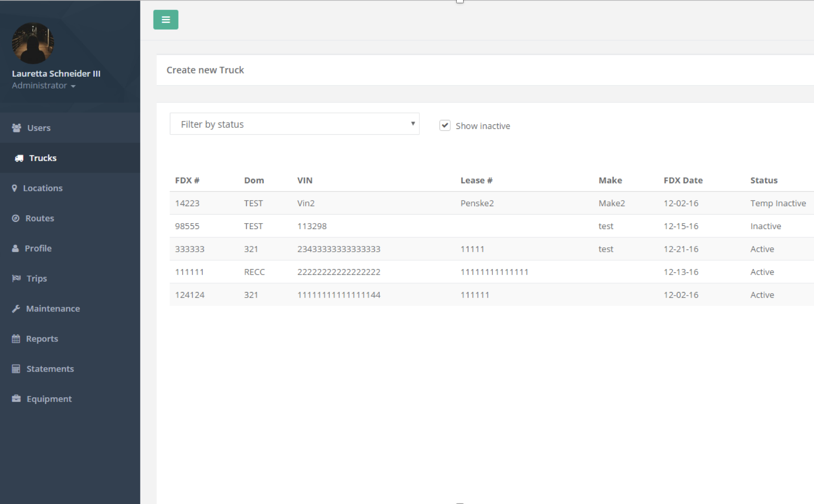Select the Users sidebar icon
The width and height of the screenshot is (814, 504).
(17, 128)
